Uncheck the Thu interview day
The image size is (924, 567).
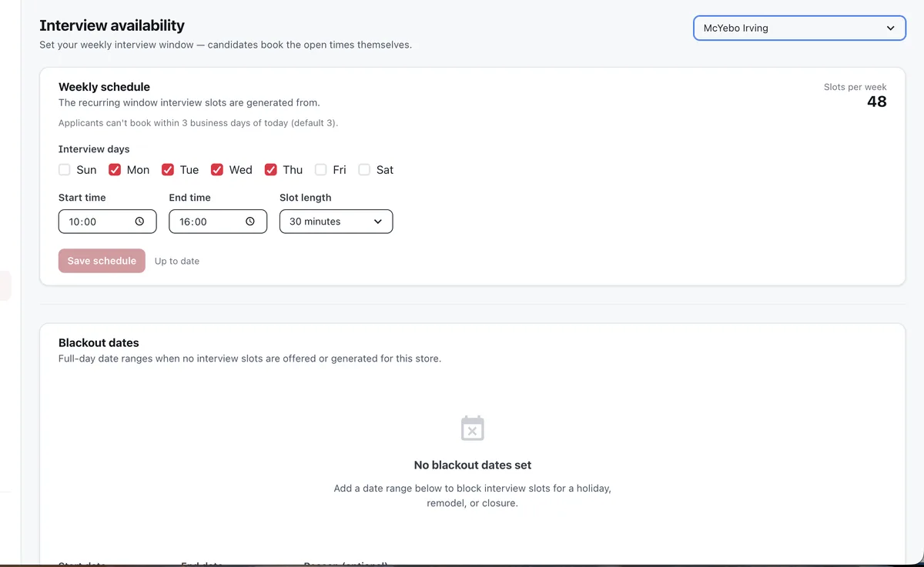coord(271,170)
